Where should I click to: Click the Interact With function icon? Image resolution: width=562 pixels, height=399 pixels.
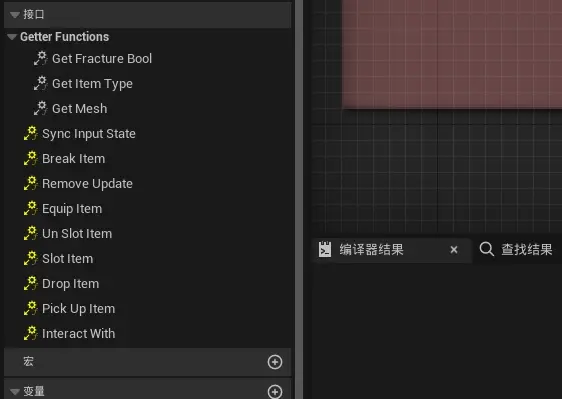click(31, 334)
